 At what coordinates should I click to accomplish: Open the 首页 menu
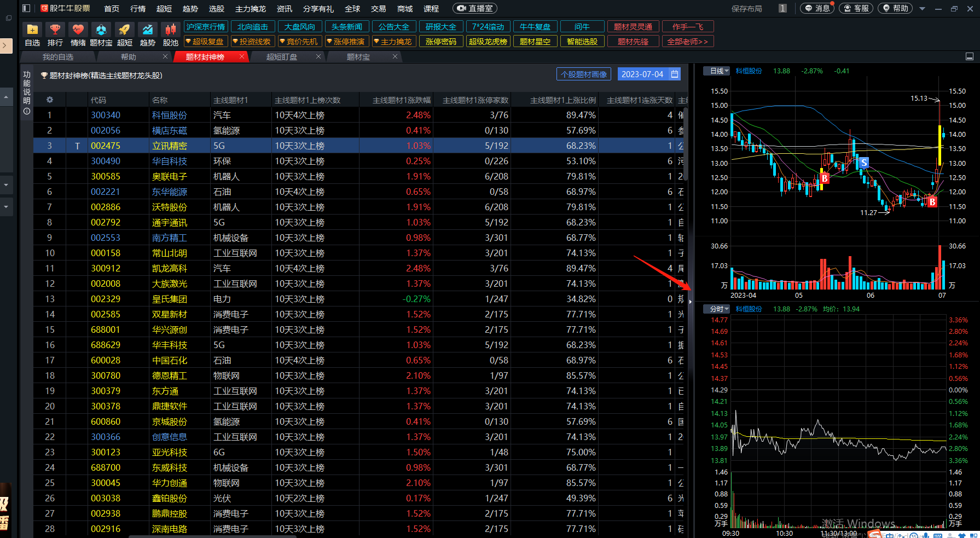pos(112,8)
